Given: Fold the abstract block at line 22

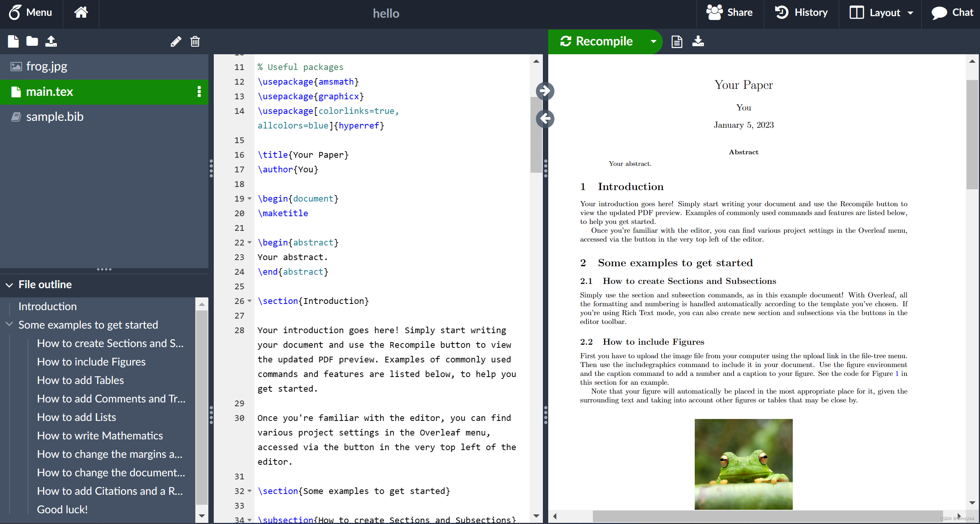Looking at the screenshot, I should pos(250,242).
